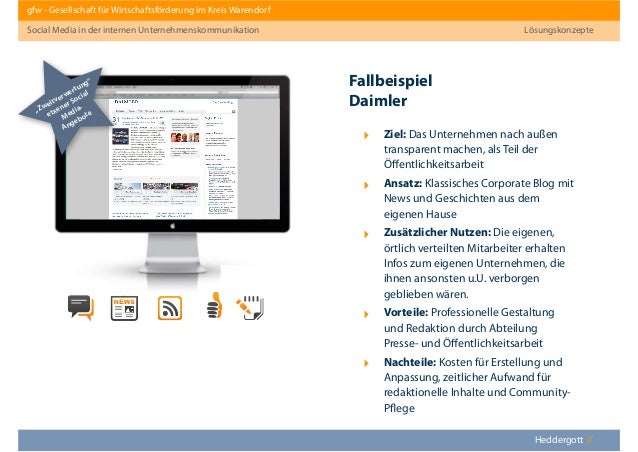638x452 pixels.
Task: Click the text 'Klassisches Corporate Blog mit'
Action: pyautogui.click(x=499, y=183)
